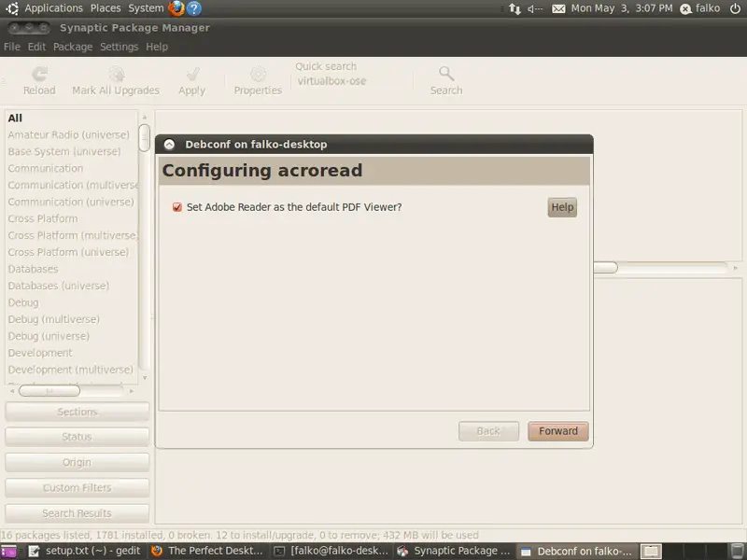Select Cross Platform (universe) section
747x560 pixels.
coord(72,252)
